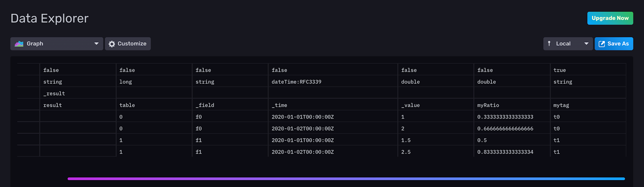Click the Graph visualization type icon

pyautogui.click(x=19, y=44)
